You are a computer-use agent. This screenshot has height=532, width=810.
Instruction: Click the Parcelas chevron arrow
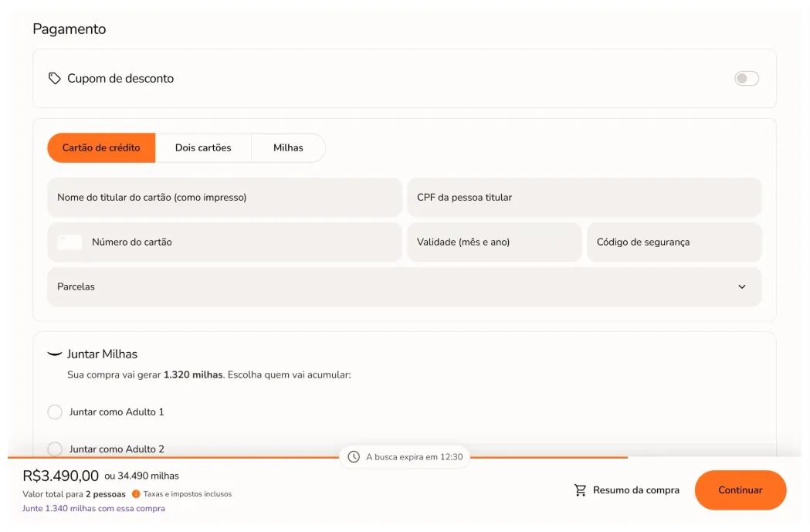tap(742, 286)
